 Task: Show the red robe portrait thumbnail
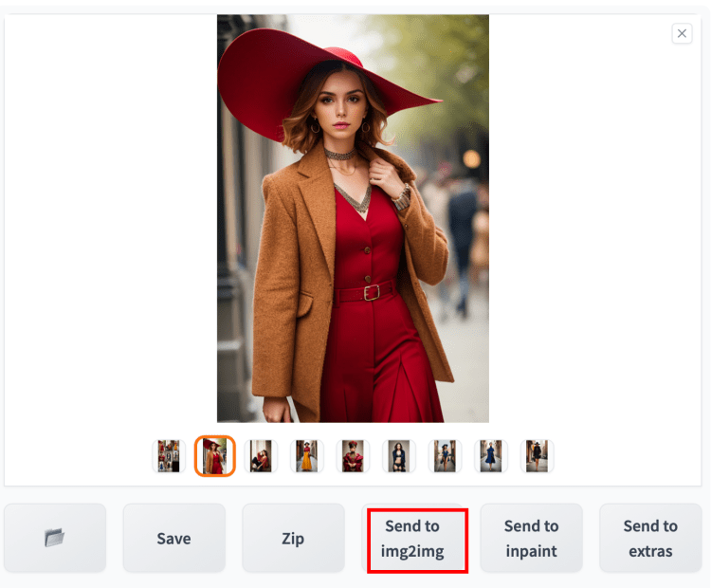353,456
